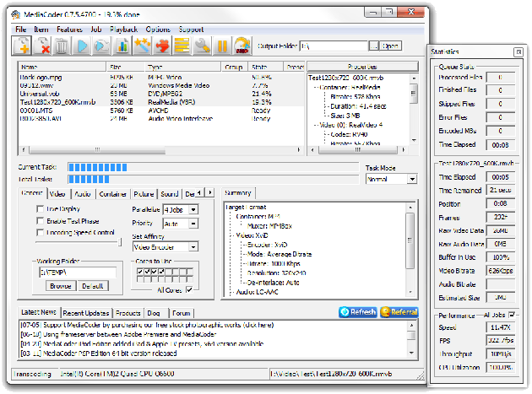Click the blue Play toolbar icon
This screenshot has width=532, height=394.
[x=84, y=46]
